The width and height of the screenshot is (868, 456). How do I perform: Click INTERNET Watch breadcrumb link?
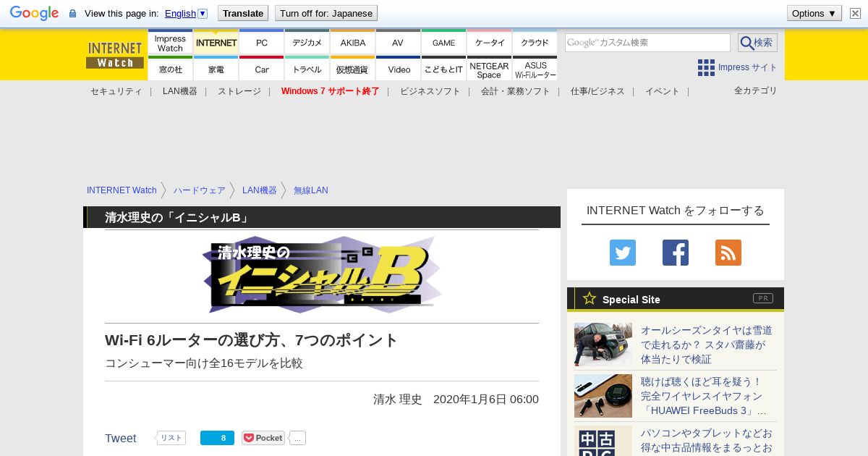tap(122, 190)
